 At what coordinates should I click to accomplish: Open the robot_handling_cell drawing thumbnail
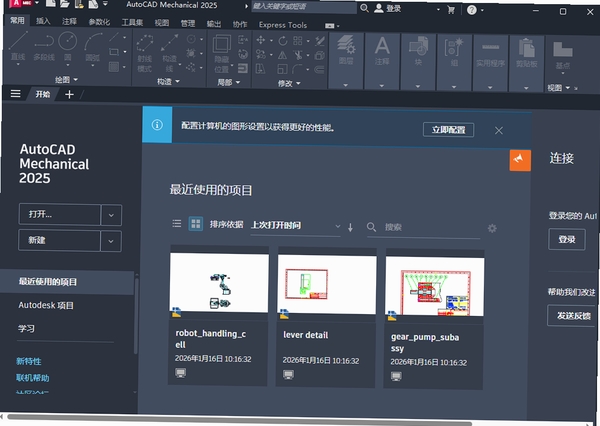point(219,282)
